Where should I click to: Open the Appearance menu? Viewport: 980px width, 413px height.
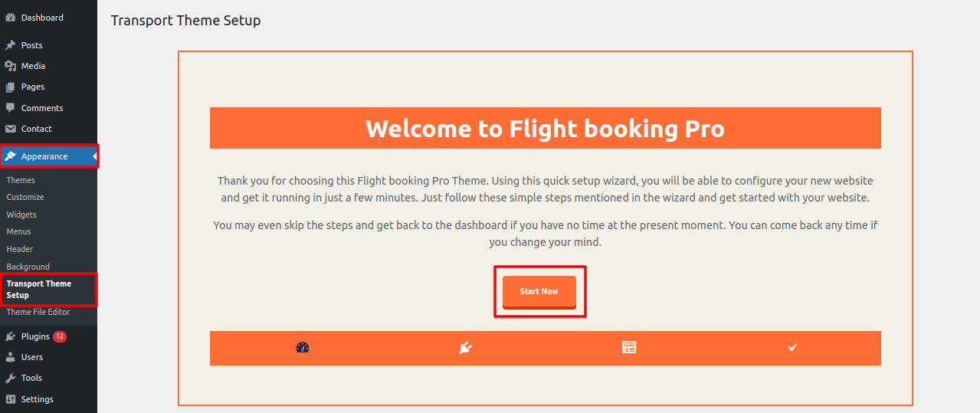coord(44,156)
